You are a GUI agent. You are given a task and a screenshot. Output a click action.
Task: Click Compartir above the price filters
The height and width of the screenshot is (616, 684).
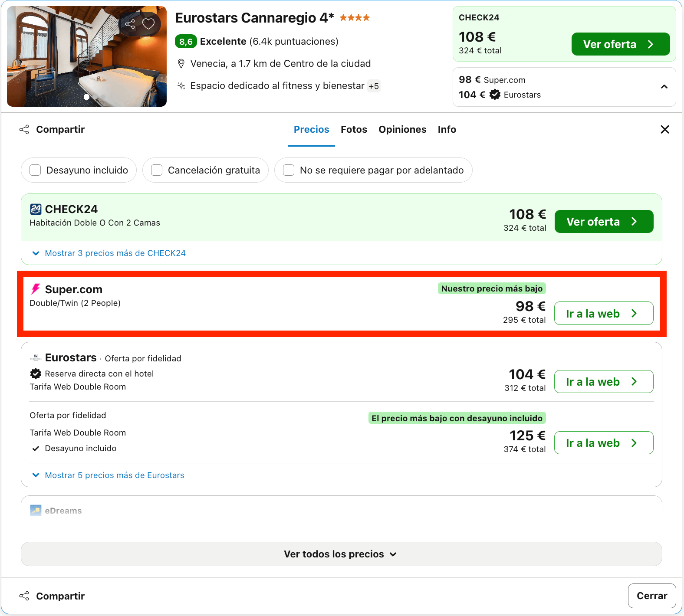pyautogui.click(x=52, y=129)
